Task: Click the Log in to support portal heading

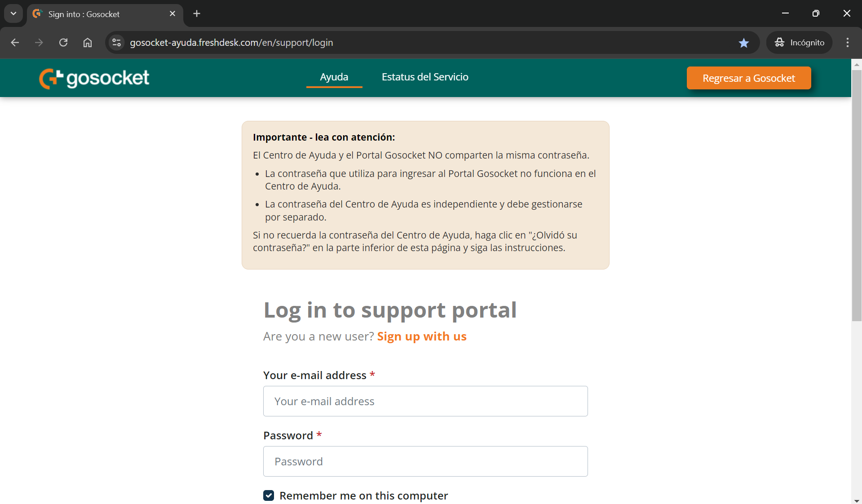Action: point(390,310)
